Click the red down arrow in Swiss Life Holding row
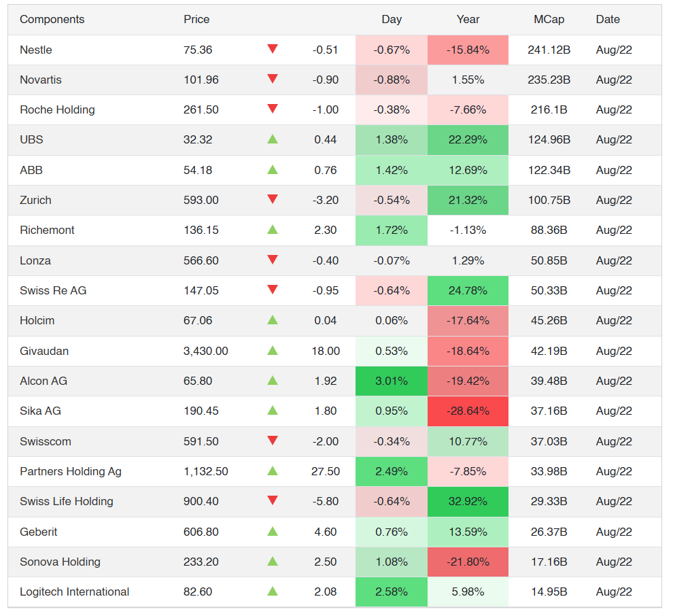Viewport: 673px width, 616px height. pos(273,500)
